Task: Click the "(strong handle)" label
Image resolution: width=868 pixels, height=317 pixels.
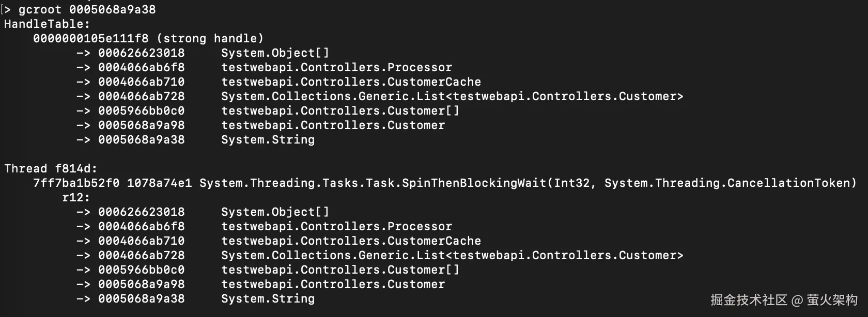Action: tap(210, 38)
